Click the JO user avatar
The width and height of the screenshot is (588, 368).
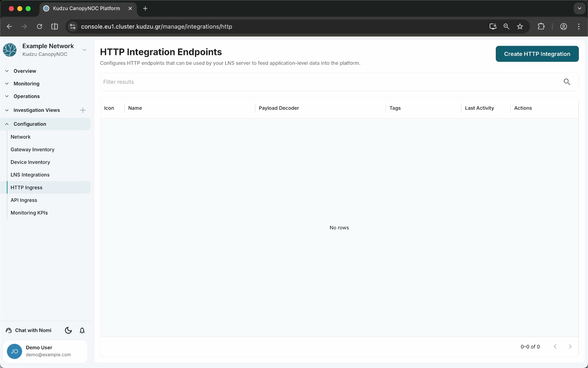click(x=14, y=351)
